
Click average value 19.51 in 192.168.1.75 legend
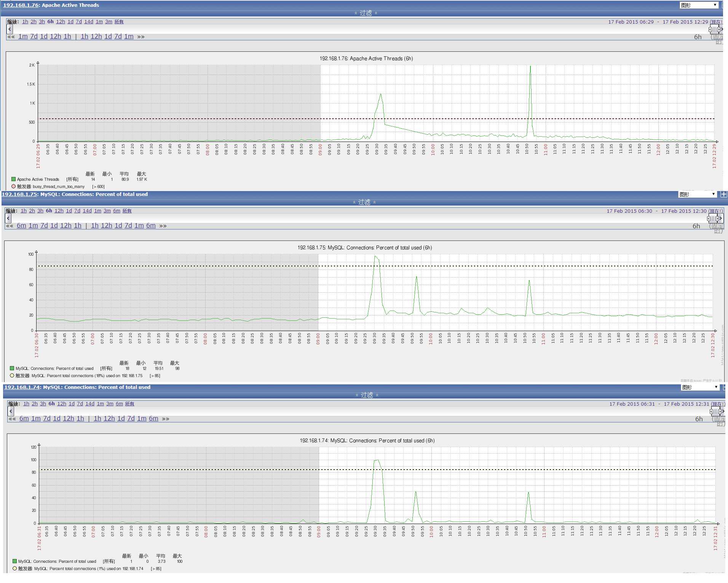coord(159,368)
